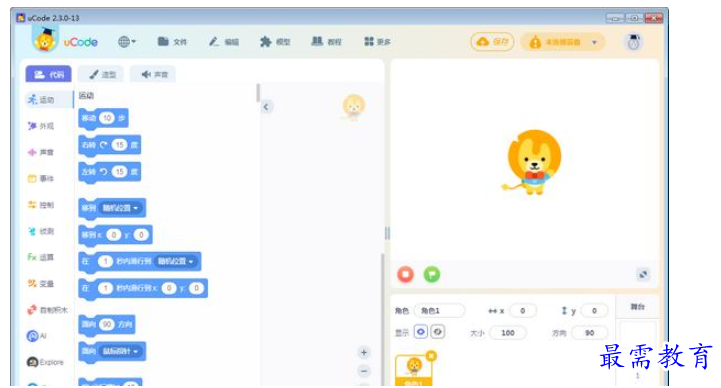Open the 更多 (More) grid menu

[378, 42]
